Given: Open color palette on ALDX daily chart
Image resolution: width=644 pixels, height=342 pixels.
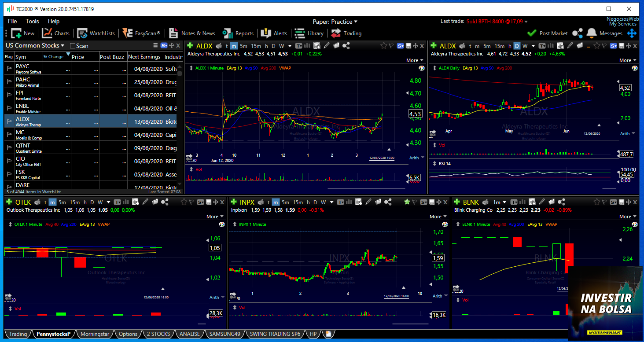Looking at the screenshot, I should (634, 68).
